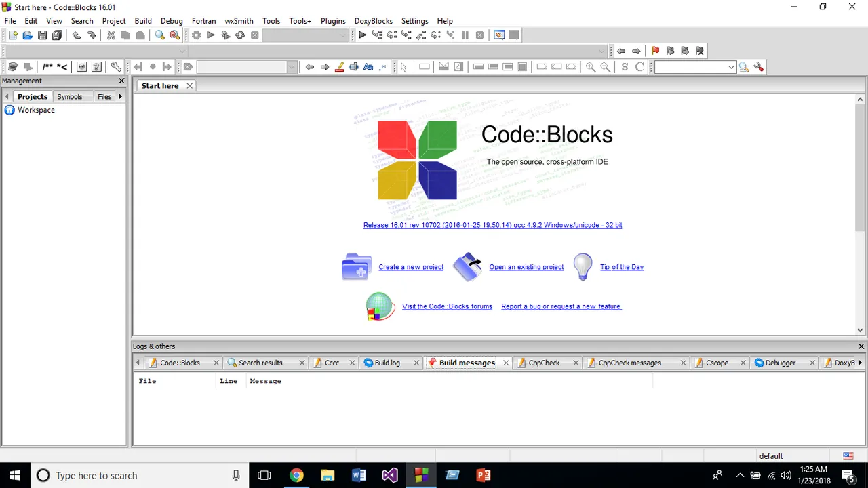Click Create a new project link
This screenshot has height=488, width=868.
click(x=411, y=267)
